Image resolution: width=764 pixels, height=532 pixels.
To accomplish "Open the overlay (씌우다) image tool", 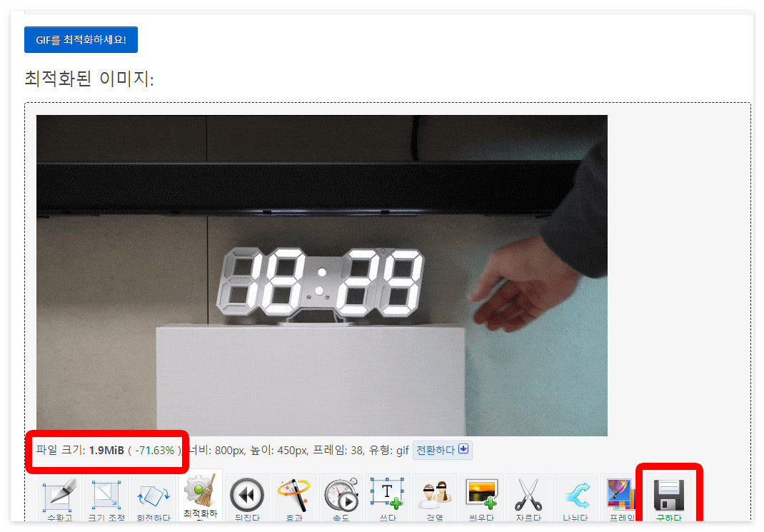I will click(x=481, y=498).
